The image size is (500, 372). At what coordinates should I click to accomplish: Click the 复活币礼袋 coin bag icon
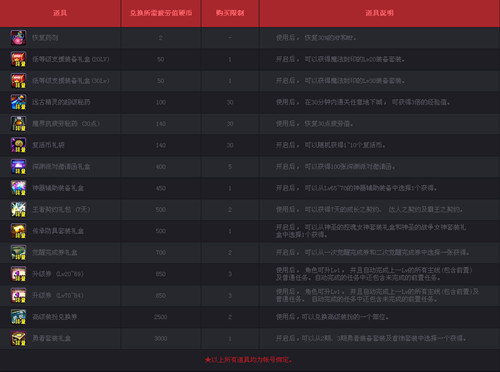[x=18, y=145]
